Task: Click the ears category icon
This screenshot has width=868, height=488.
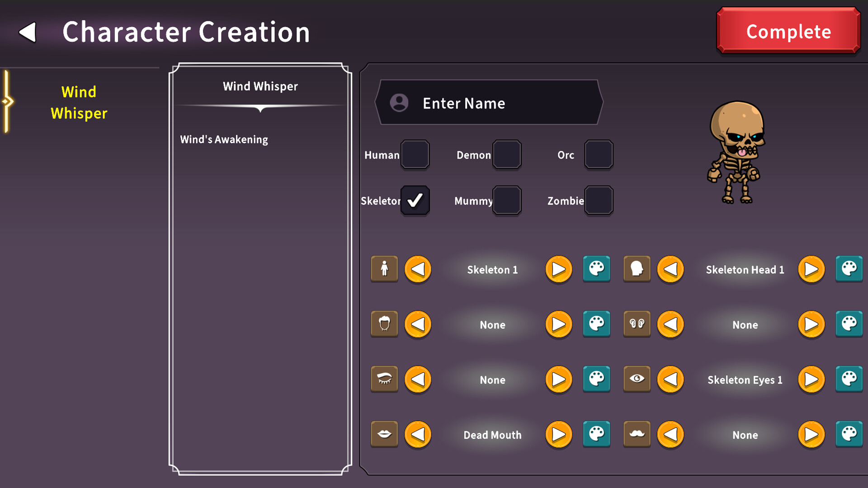Action: 637,324
